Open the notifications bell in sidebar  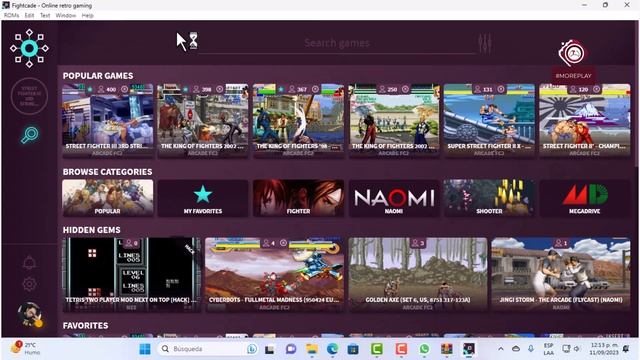[29, 262]
